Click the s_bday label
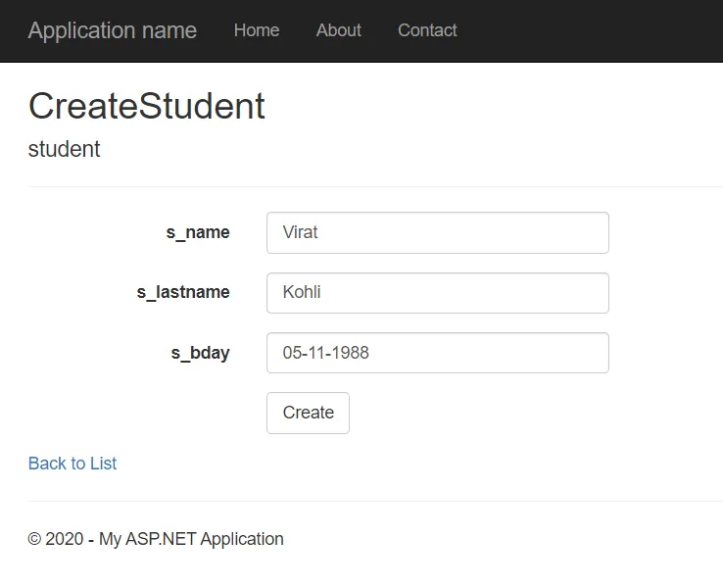 point(200,353)
